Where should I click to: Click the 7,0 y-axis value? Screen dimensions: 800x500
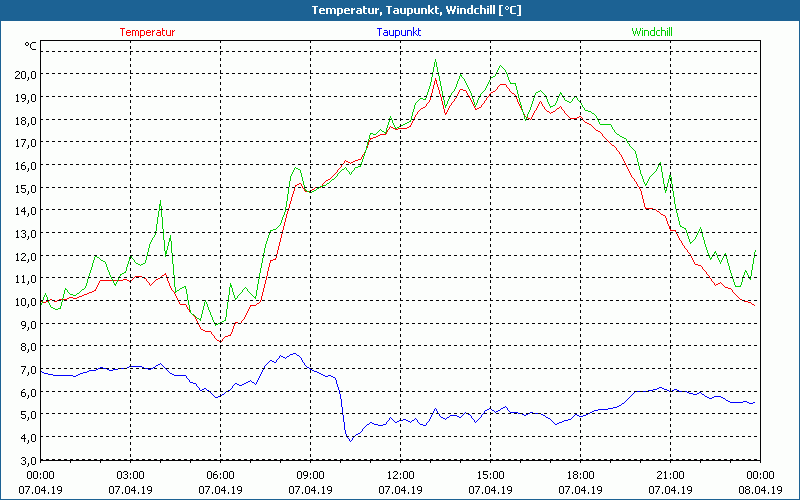(28, 370)
